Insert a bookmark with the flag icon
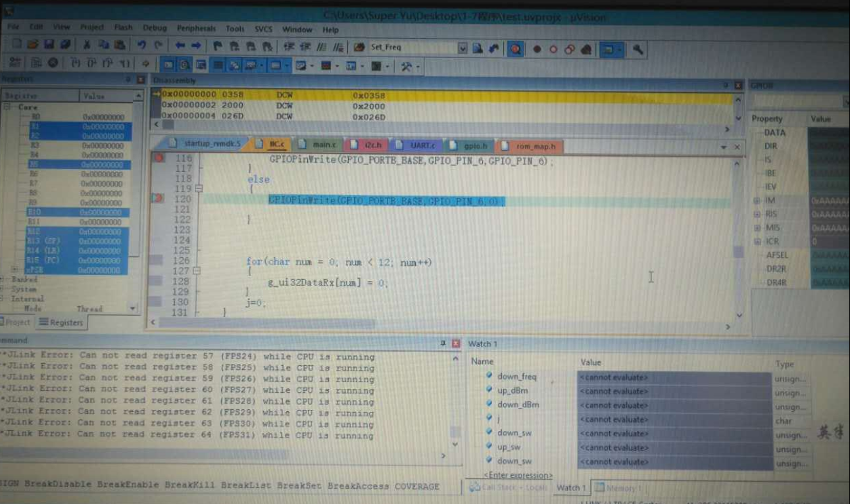 pos(218,46)
